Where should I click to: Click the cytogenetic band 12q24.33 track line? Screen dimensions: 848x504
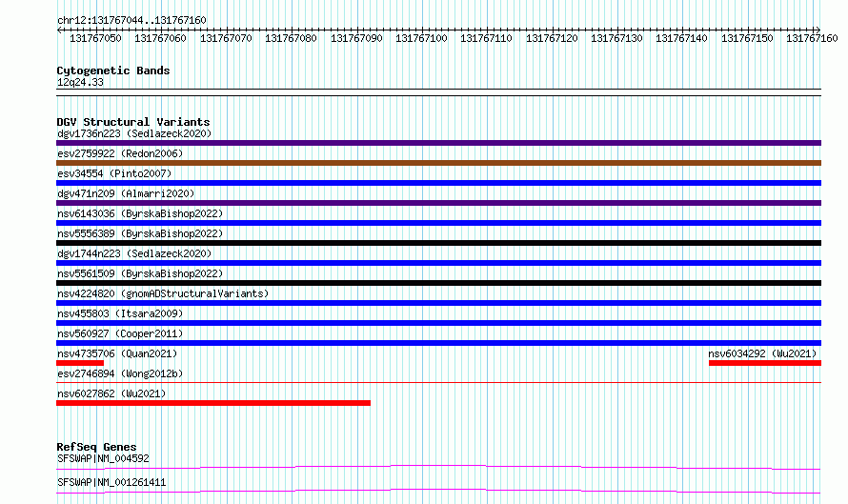[x=438, y=92]
